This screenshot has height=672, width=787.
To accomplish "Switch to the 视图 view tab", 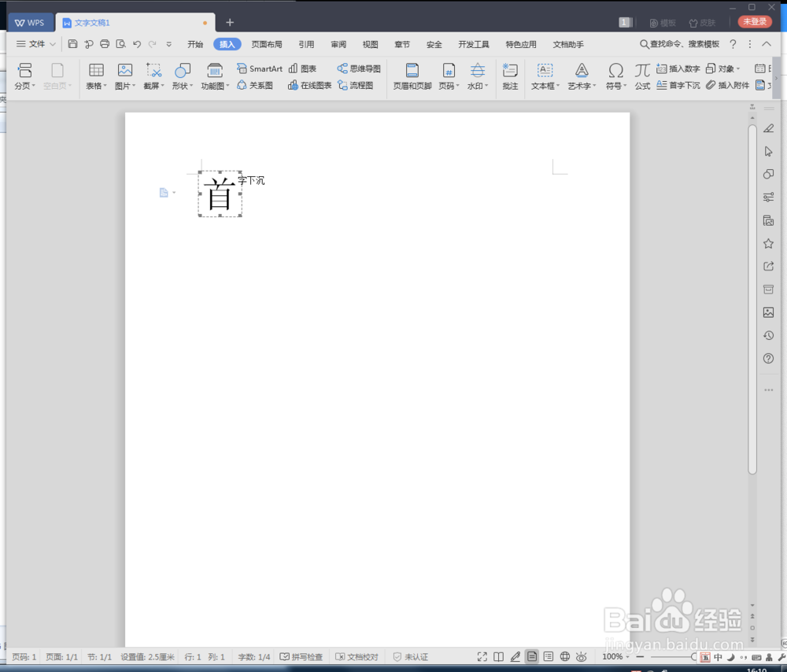I will tap(370, 44).
